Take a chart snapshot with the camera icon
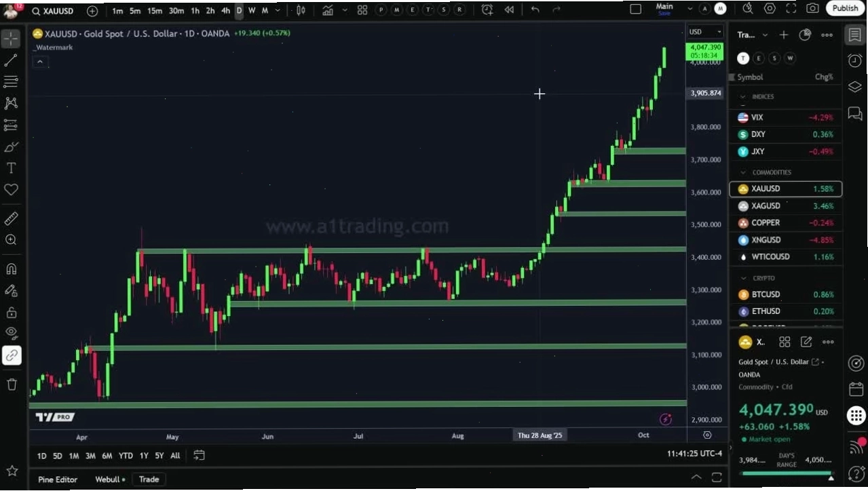 812,8
